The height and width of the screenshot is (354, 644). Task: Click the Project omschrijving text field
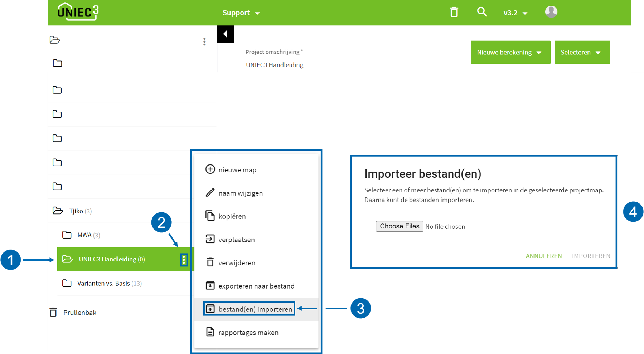tap(294, 65)
